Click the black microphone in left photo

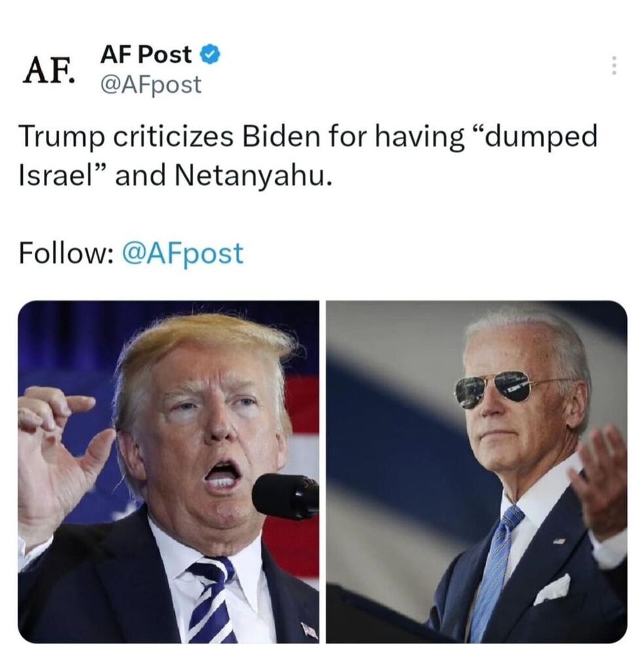point(286,497)
